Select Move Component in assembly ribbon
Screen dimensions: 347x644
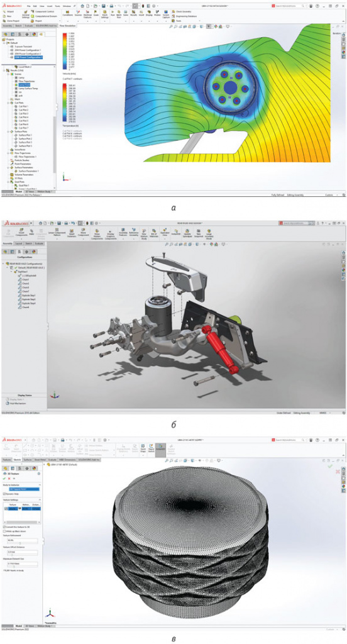pos(84,233)
